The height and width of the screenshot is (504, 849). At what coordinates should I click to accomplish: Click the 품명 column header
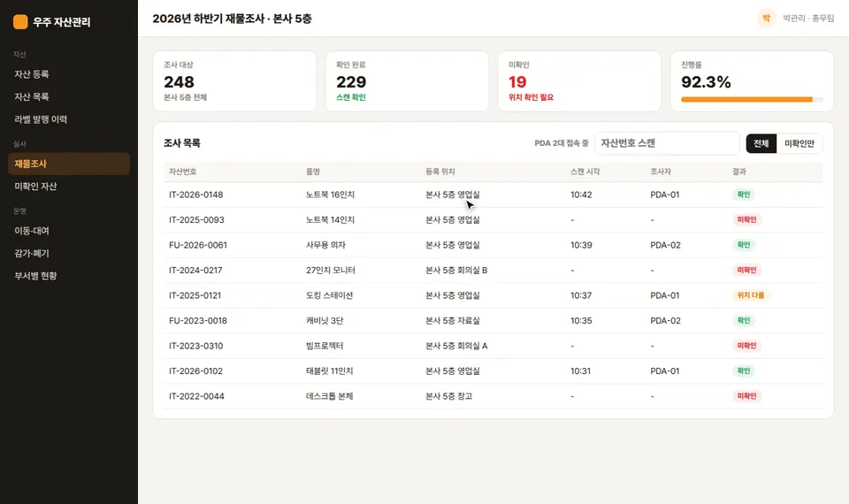(x=312, y=172)
